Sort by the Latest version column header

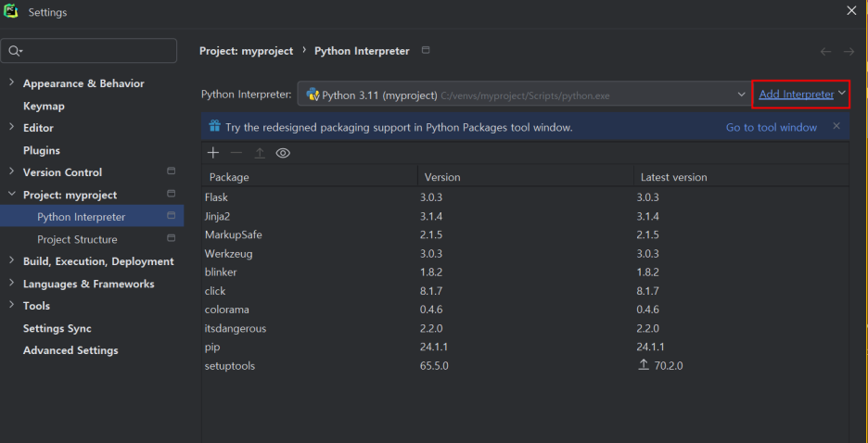pos(741,178)
